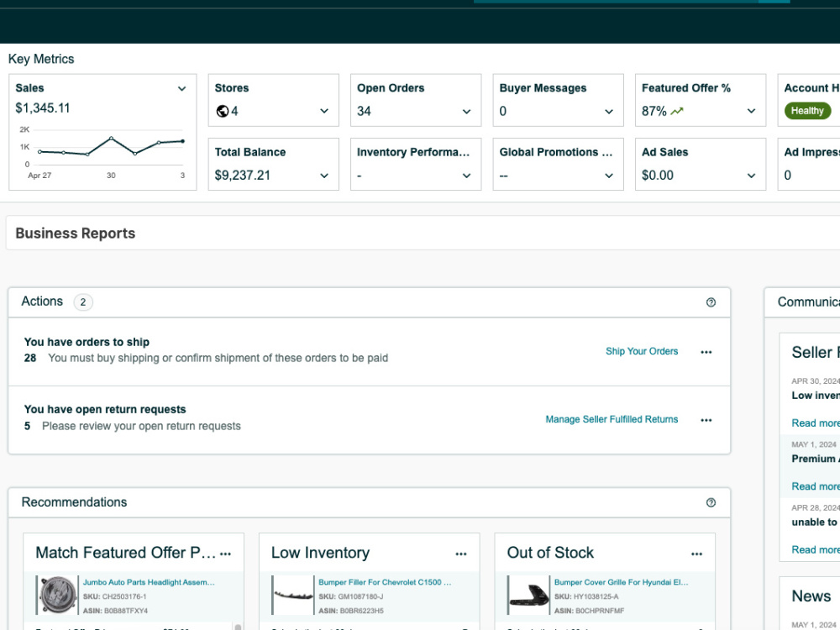
Task: Click the $1,345.11 sales value
Action: [43, 108]
